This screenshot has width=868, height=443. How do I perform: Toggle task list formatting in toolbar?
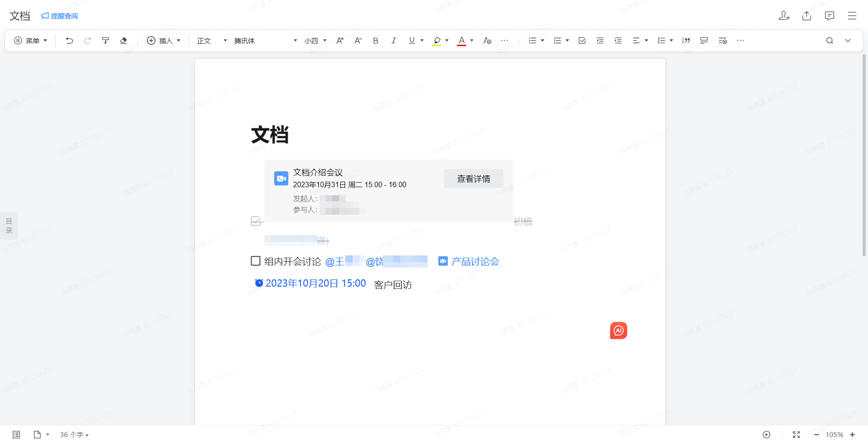coord(582,41)
